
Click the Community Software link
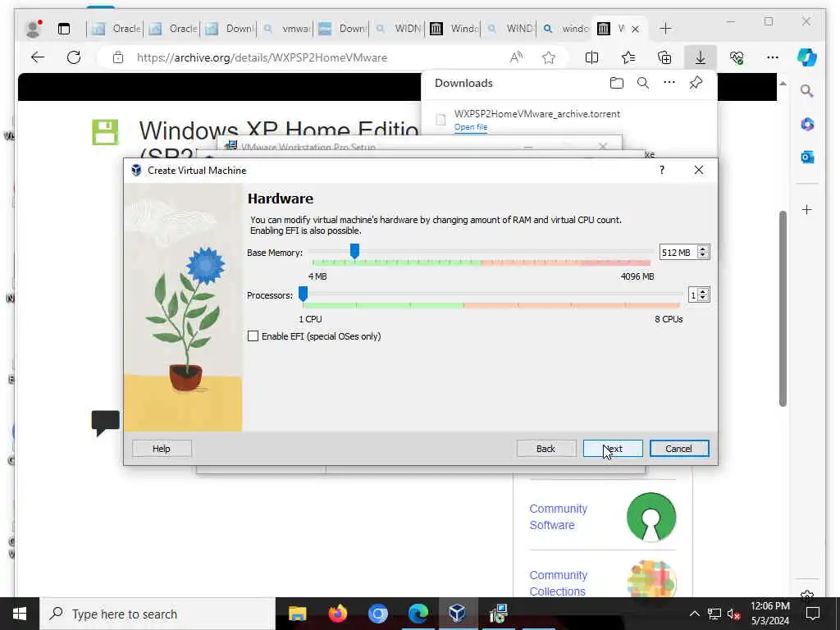(x=558, y=517)
